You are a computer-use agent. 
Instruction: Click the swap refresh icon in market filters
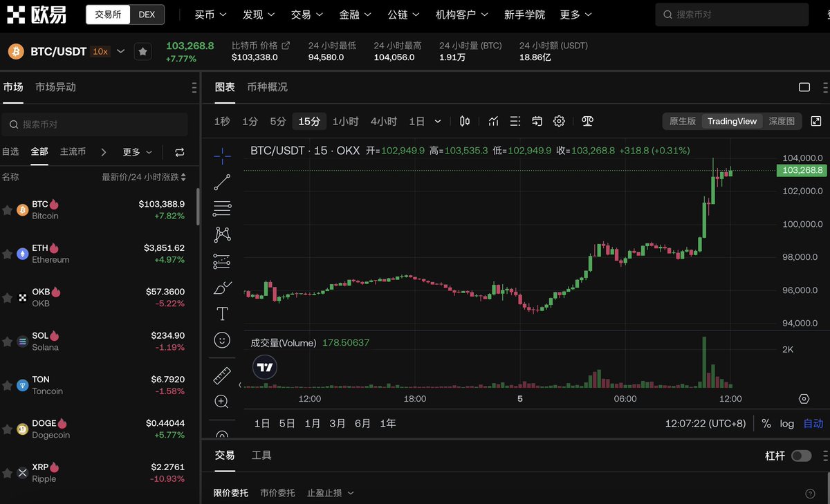click(x=180, y=152)
